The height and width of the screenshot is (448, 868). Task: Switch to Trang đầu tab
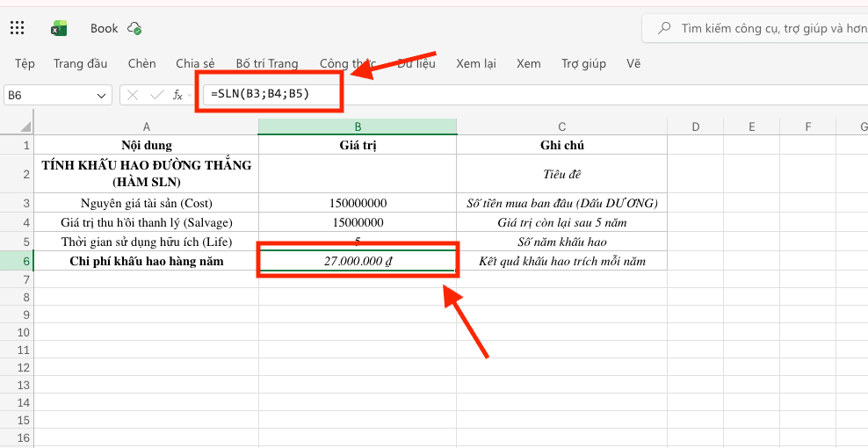(80, 63)
